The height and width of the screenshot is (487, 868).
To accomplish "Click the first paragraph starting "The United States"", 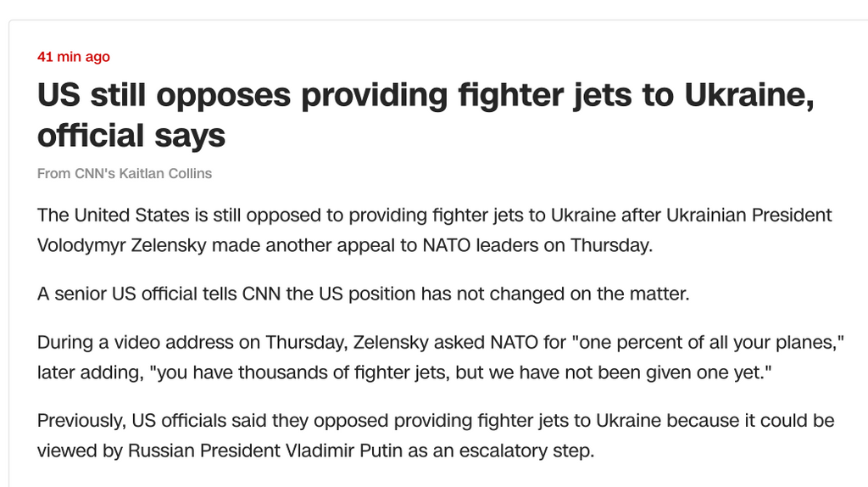I will [435, 230].
